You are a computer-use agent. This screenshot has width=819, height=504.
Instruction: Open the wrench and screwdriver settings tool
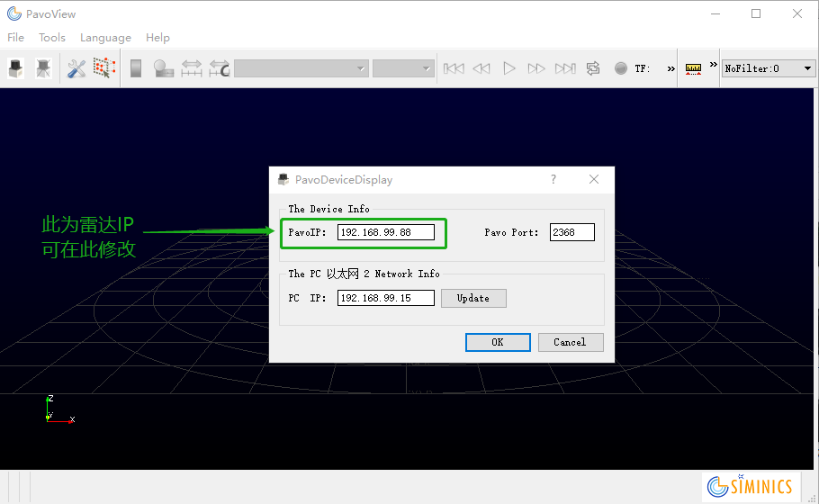(76, 68)
